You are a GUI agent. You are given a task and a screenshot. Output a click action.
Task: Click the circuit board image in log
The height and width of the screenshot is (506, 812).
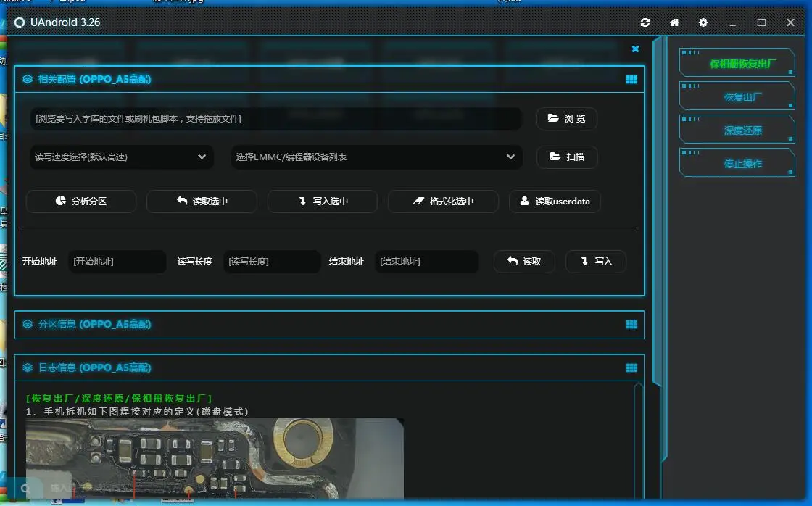click(x=215, y=459)
